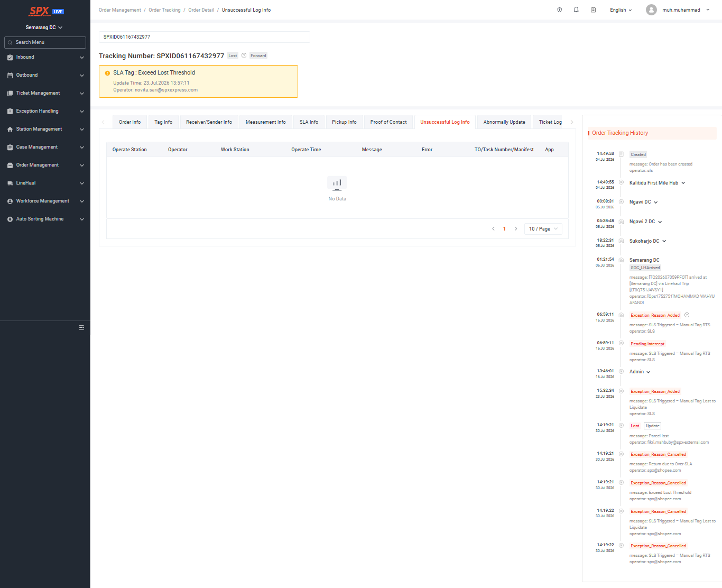Click the Work Station column header
The image size is (722, 588).
235,150
